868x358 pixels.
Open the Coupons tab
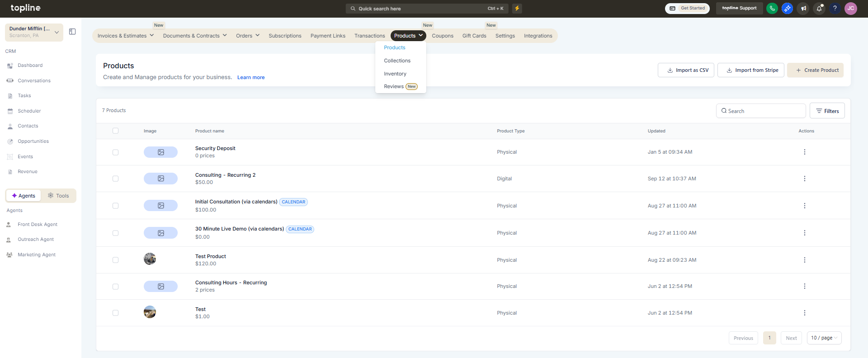point(443,36)
